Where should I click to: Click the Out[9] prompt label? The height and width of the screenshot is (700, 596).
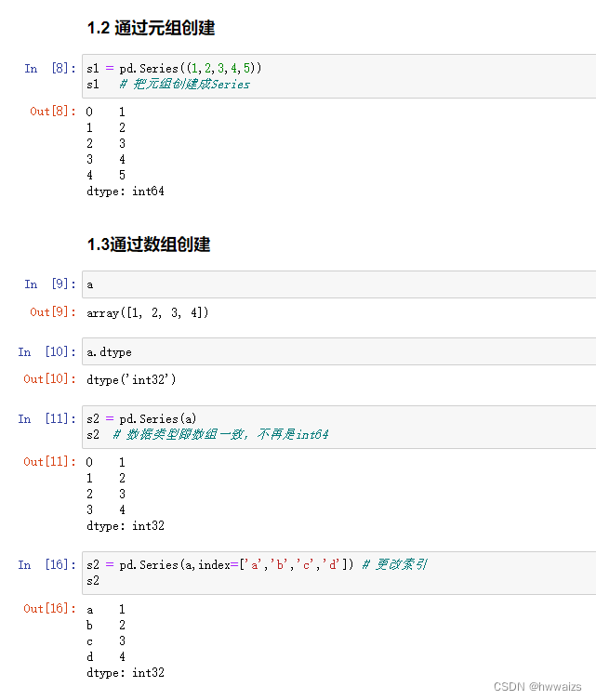click(x=53, y=312)
